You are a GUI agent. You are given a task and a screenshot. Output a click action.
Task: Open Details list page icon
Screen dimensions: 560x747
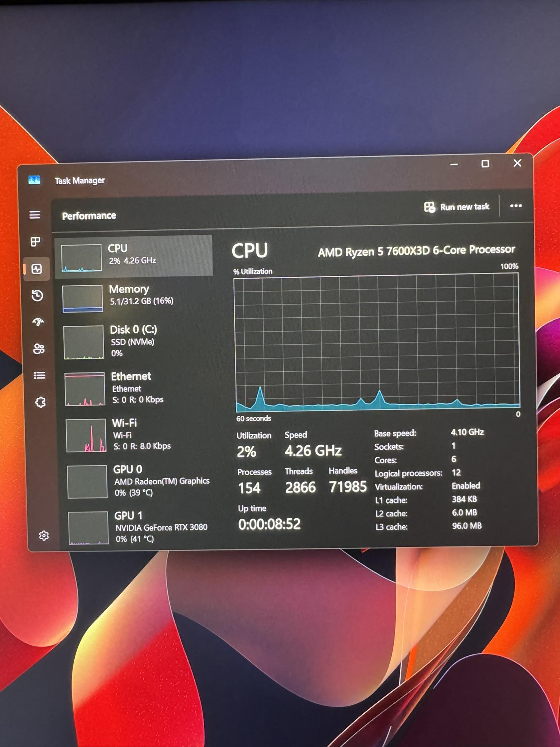coord(39,375)
